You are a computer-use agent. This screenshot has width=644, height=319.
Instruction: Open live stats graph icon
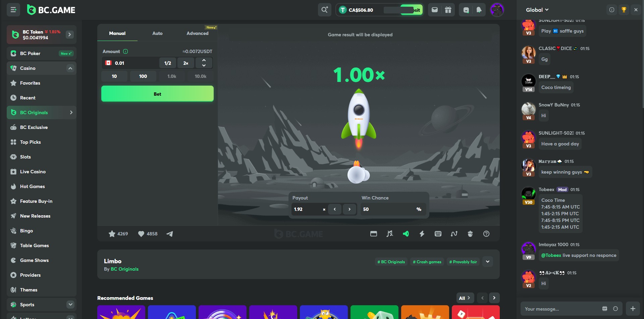(454, 234)
